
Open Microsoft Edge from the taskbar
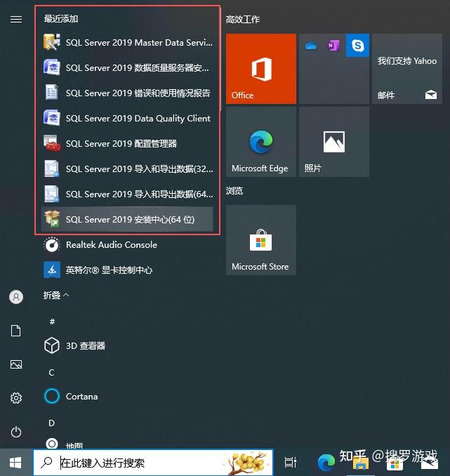[326, 463]
